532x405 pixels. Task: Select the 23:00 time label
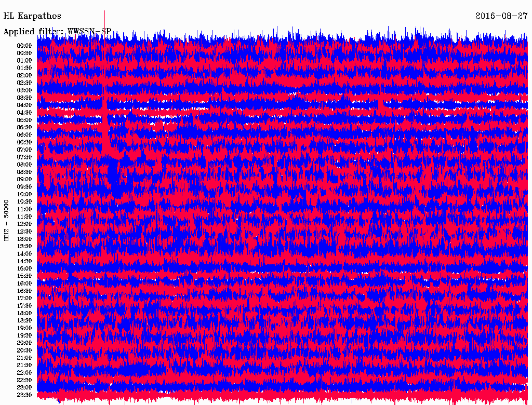pos(24,388)
